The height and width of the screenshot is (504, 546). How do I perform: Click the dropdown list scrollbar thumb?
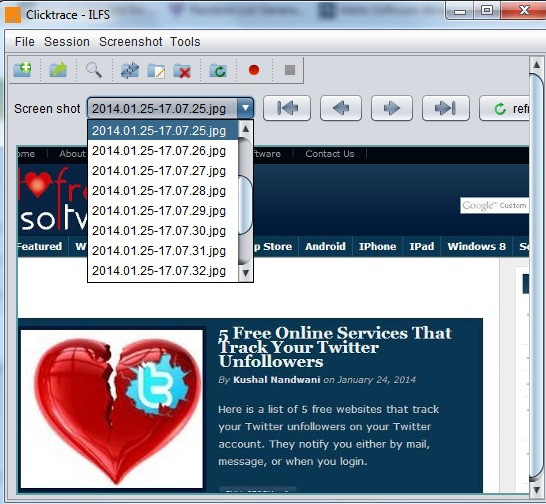coord(245,204)
